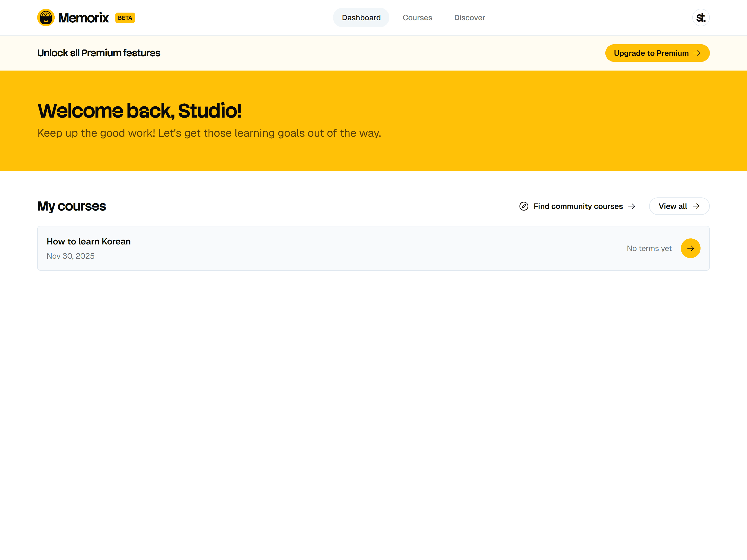Click the compass icon beside Find community courses
747x560 pixels.
(x=523, y=206)
